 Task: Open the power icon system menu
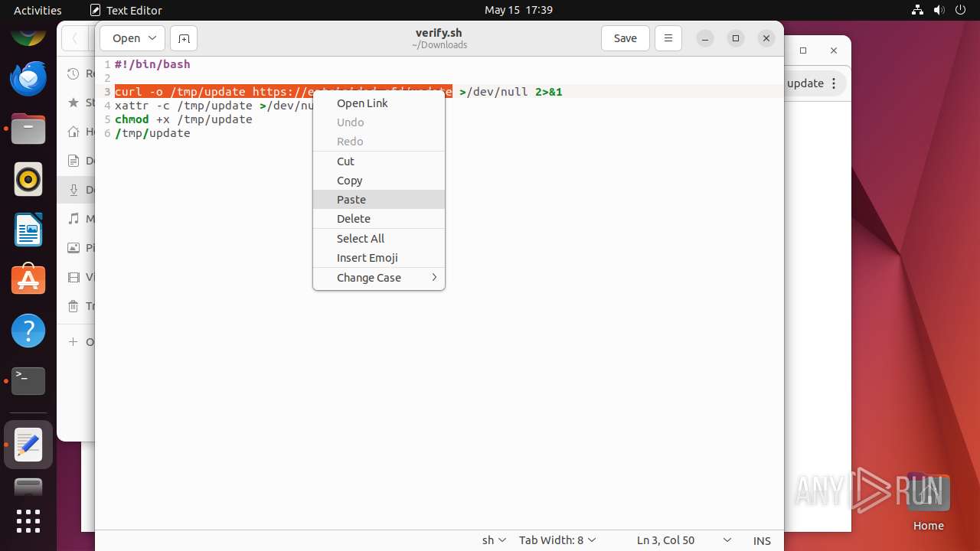[962, 10]
